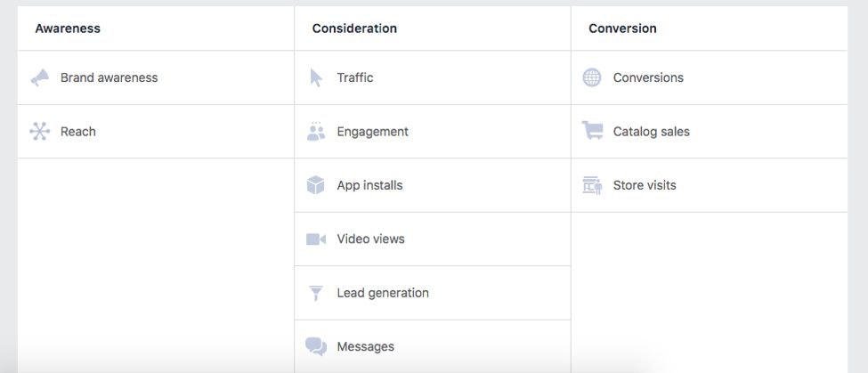Select the Brand awareness objective
The width and height of the screenshot is (868, 373).
[x=109, y=77]
